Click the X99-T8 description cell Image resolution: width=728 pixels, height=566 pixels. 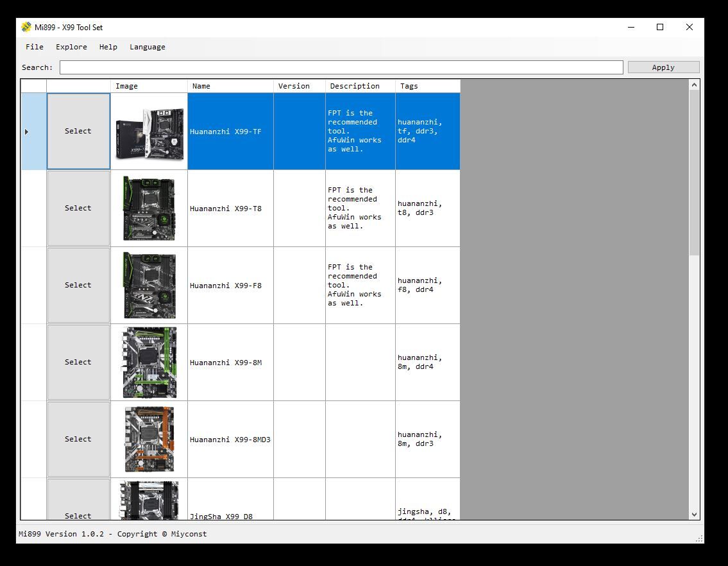pyautogui.click(x=360, y=208)
